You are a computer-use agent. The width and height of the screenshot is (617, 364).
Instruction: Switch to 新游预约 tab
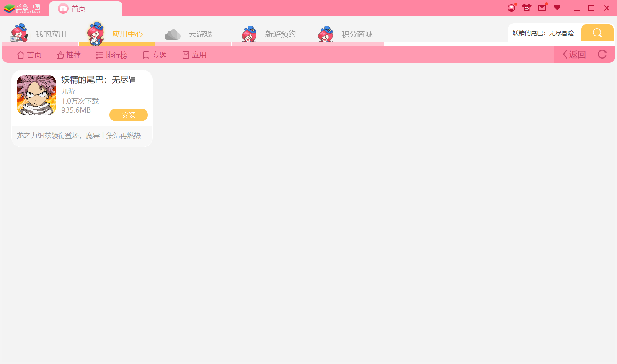click(x=270, y=34)
